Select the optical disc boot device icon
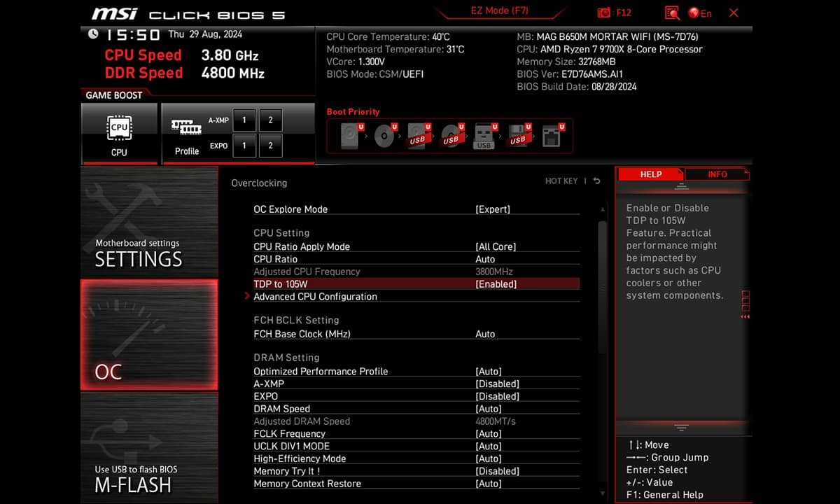 [x=384, y=135]
